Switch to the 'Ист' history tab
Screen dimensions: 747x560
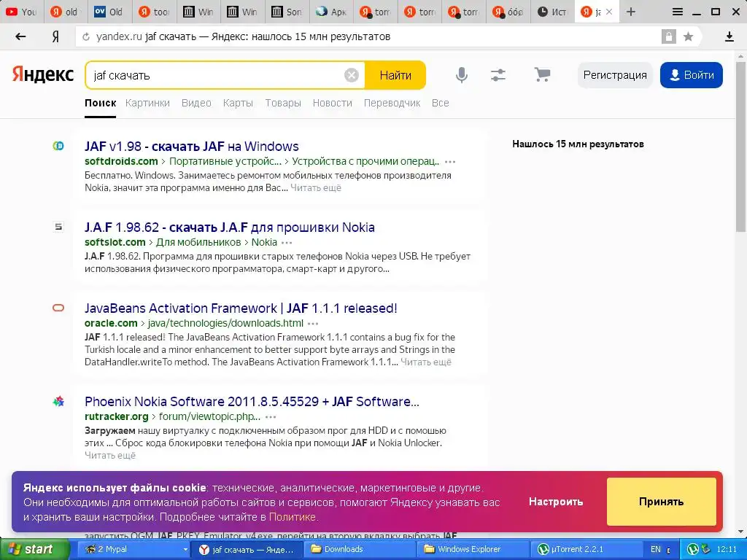click(553, 12)
